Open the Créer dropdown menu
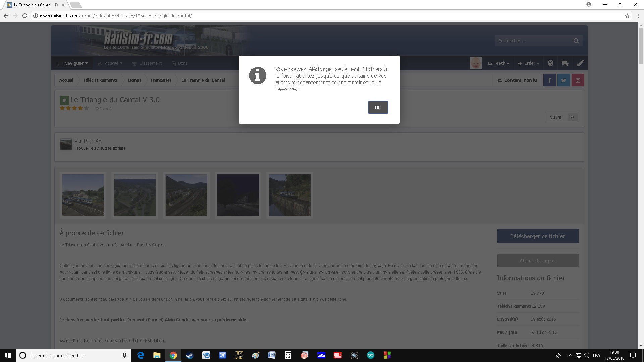The height and width of the screenshot is (362, 644). 529,63
